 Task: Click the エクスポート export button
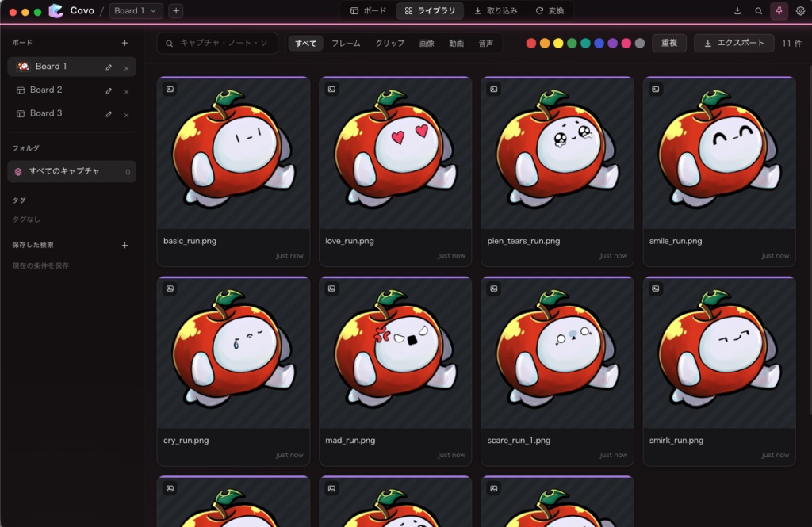(x=733, y=43)
